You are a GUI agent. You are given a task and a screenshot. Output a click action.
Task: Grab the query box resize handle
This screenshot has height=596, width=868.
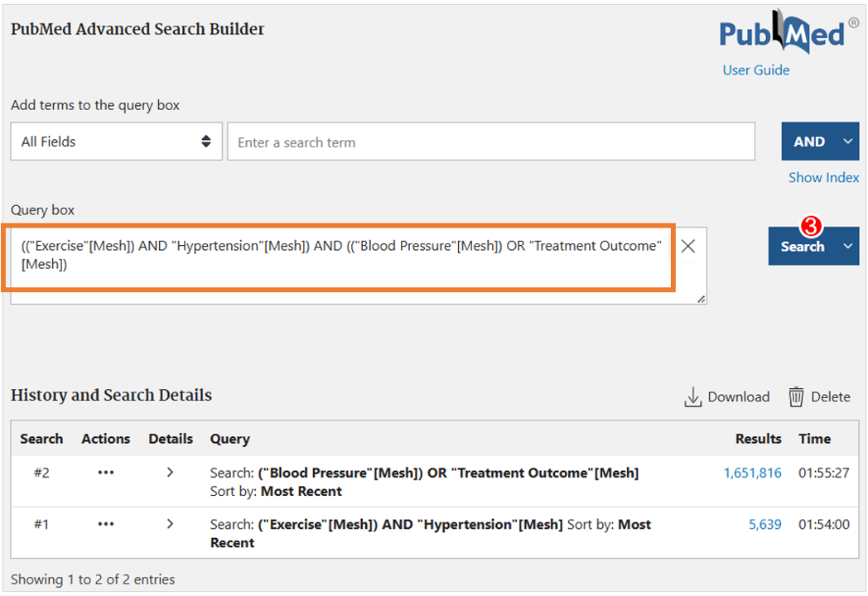701,299
